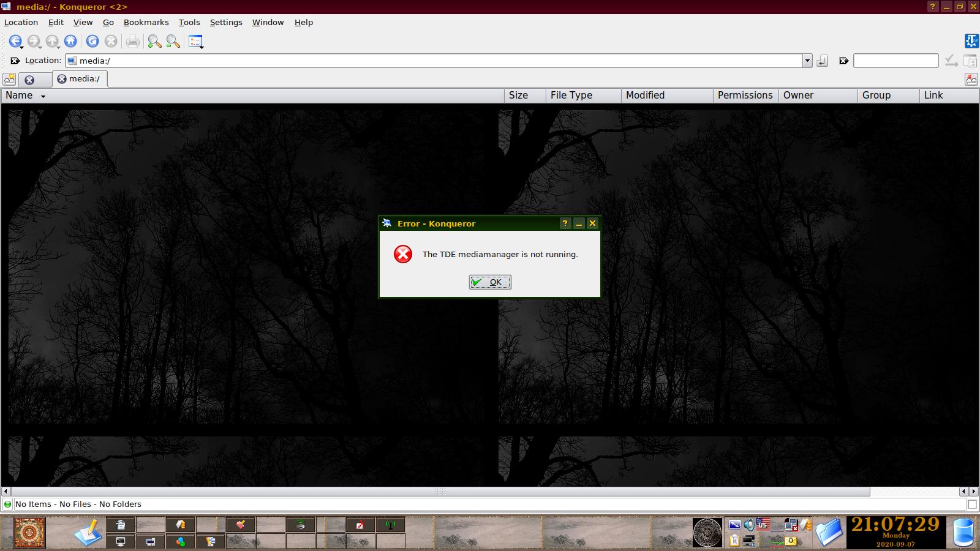The width and height of the screenshot is (980, 551).
Task: Click into the search input field
Action: click(x=895, y=61)
